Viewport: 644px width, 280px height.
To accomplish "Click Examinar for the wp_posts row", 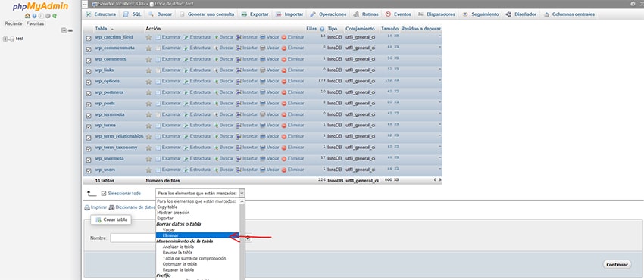I will tap(168, 104).
